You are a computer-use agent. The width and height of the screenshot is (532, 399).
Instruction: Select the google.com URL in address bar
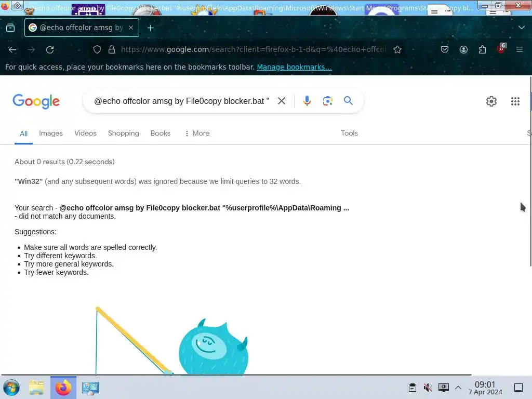pos(253,49)
